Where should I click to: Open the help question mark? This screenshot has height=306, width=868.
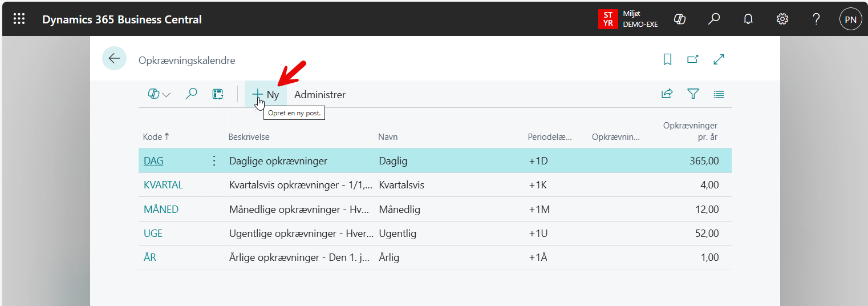point(816,19)
